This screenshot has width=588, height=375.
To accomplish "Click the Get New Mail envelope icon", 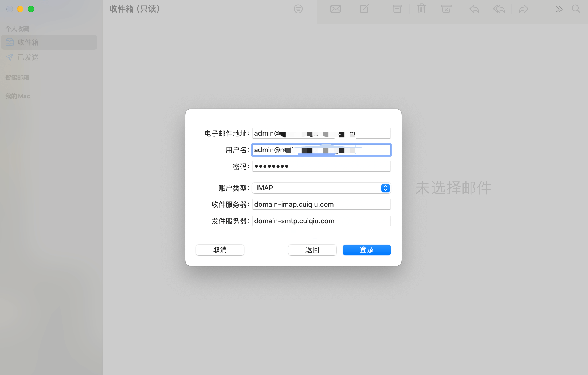I will click(335, 9).
